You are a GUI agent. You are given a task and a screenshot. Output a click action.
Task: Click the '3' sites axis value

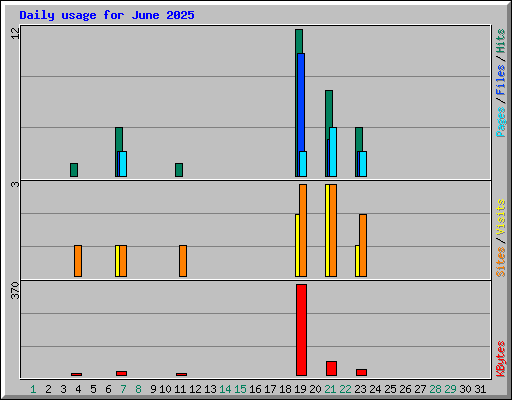pyautogui.click(x=15, y=184)
